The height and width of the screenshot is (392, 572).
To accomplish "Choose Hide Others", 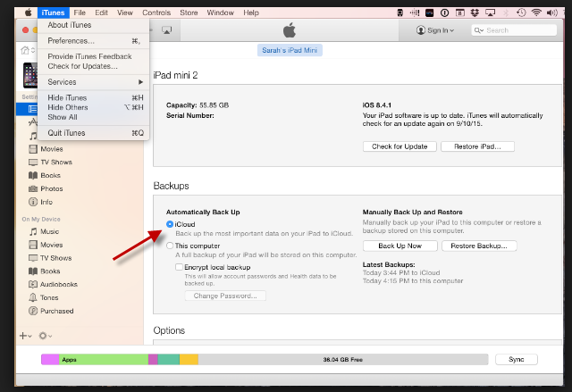I will [x=94, y=107].
